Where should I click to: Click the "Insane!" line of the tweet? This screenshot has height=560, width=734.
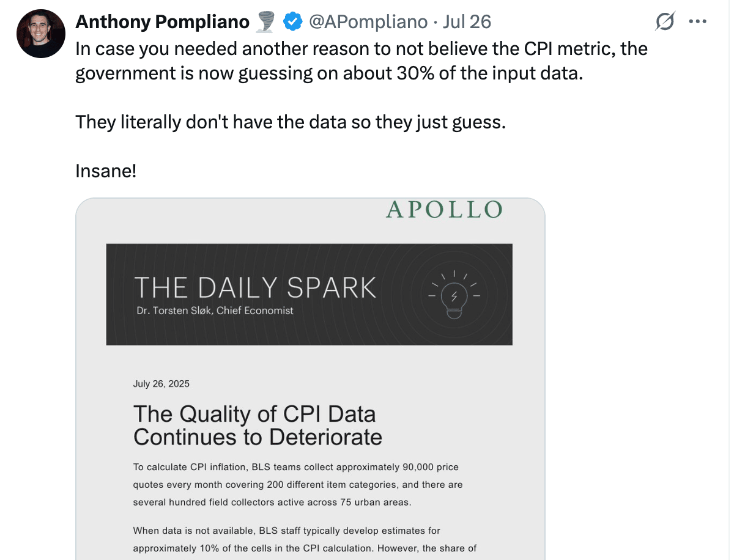click(106, 171)
